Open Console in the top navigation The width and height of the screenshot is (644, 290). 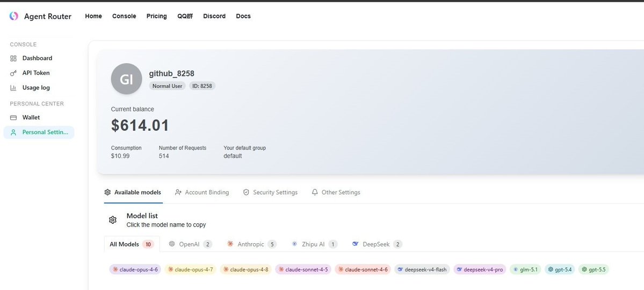tap(124, 16)
